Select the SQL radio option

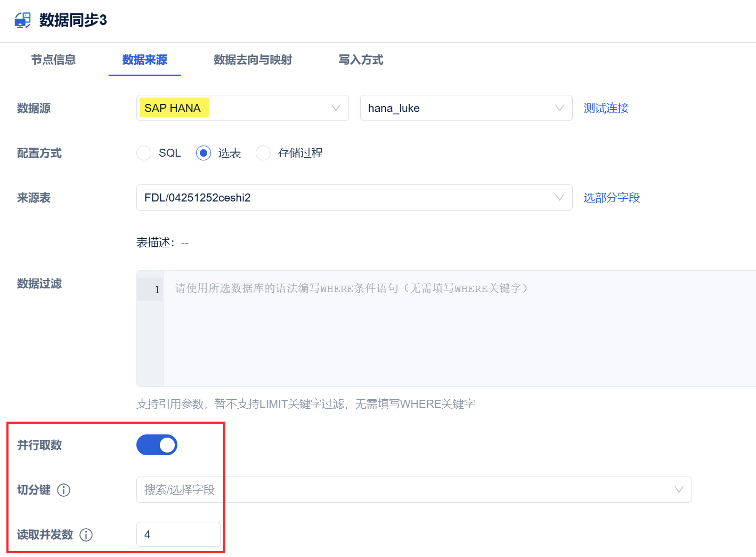[144, 153]
